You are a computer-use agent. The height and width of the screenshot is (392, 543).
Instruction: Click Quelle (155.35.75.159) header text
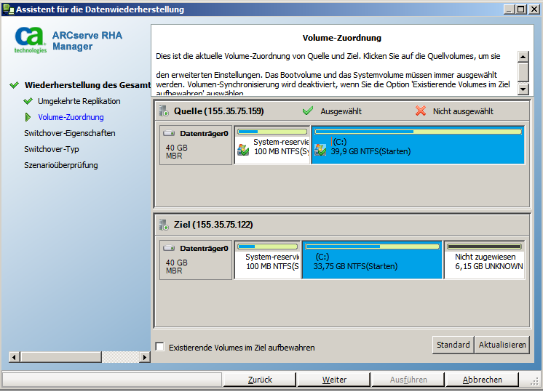tap(219, 111)
